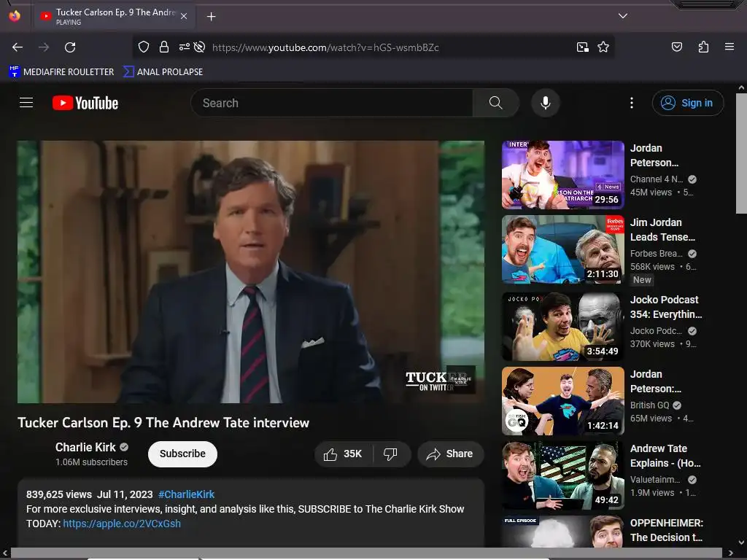
Task: Click the video title 'Tucker Carlson Ep. 9 The Andrew Tate interview'
Action: tap(163, 423)
